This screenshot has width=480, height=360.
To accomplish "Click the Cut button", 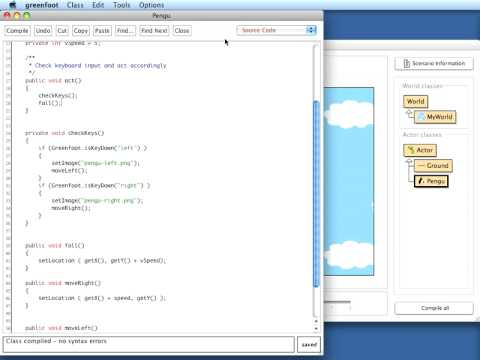I will 62,30.
